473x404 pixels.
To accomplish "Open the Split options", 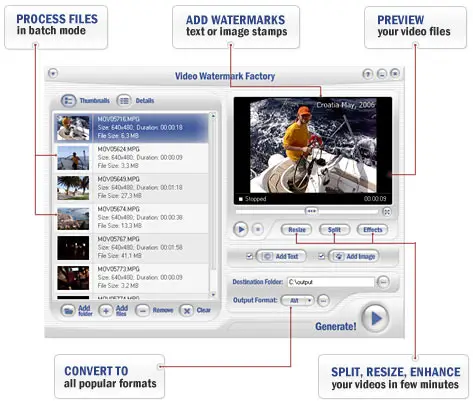I will click(334, 230).
